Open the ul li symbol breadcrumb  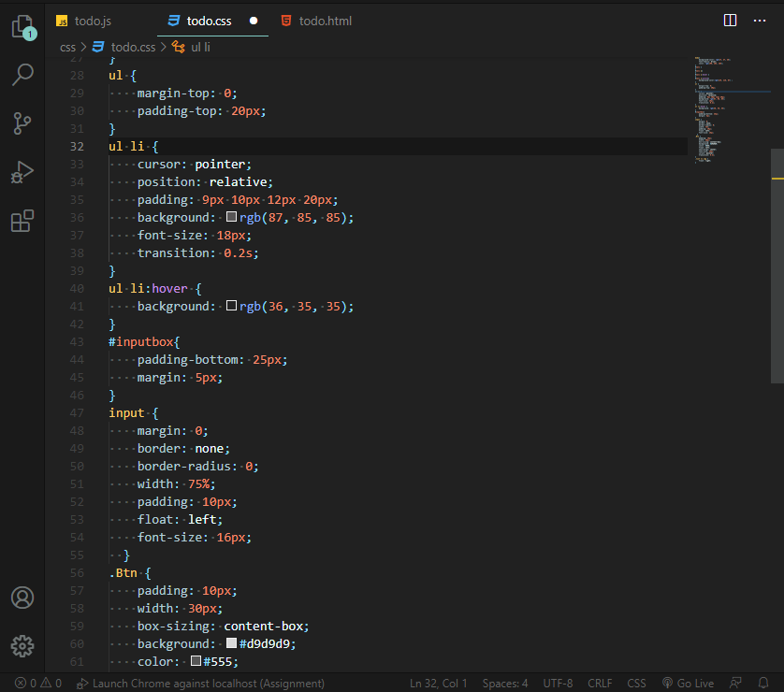click(192, 48)
